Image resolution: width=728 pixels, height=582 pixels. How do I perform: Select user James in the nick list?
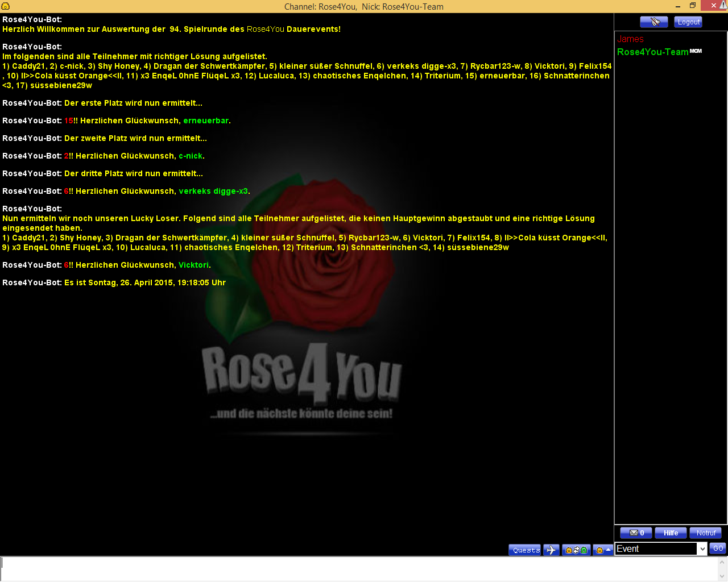[630, 39]
